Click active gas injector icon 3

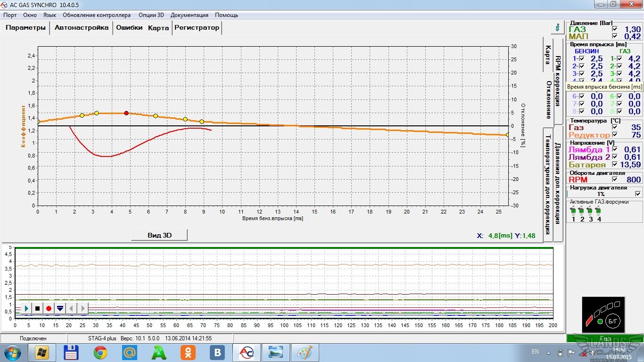pos(590,210)
